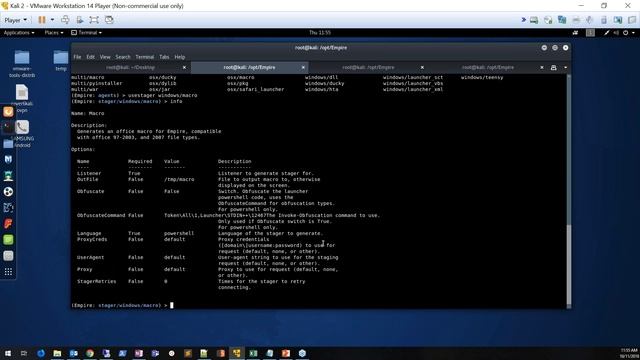
Task: Enter full screen mode in VMware toolbar
Action: pos(94,20)
